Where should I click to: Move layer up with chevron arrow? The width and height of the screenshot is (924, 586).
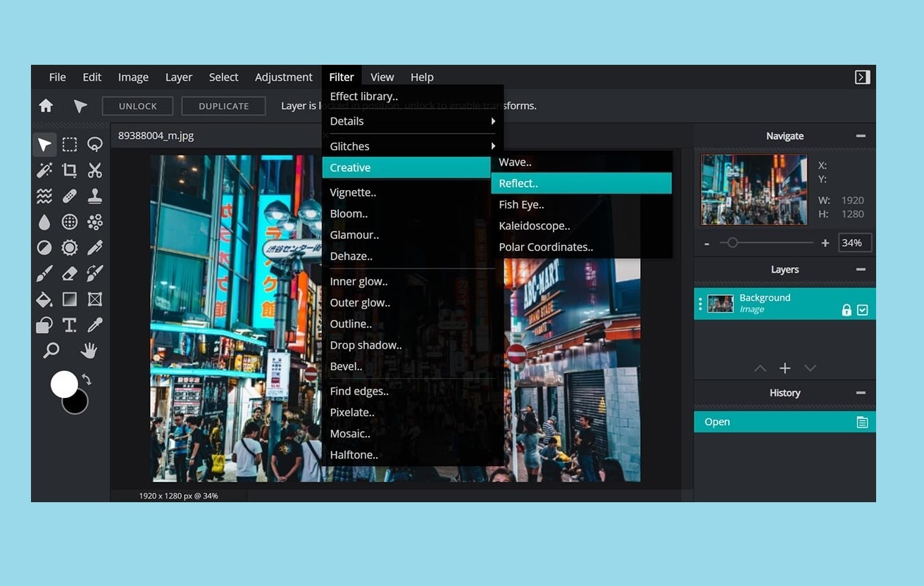tap(760, 368)
